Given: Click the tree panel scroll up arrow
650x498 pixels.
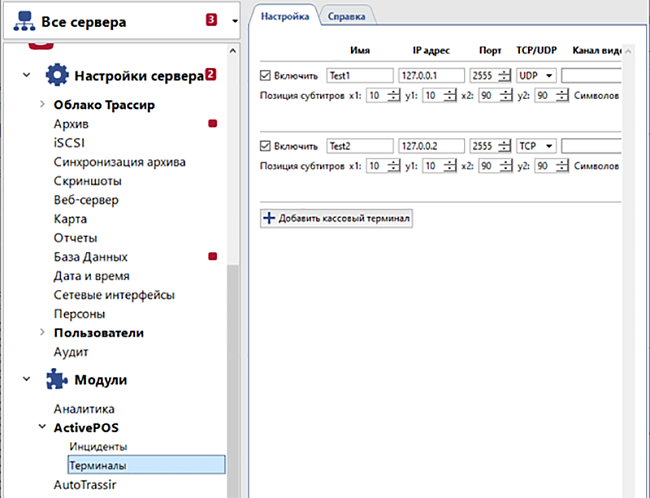Looking at the screenshot, I should click(233, 51).
